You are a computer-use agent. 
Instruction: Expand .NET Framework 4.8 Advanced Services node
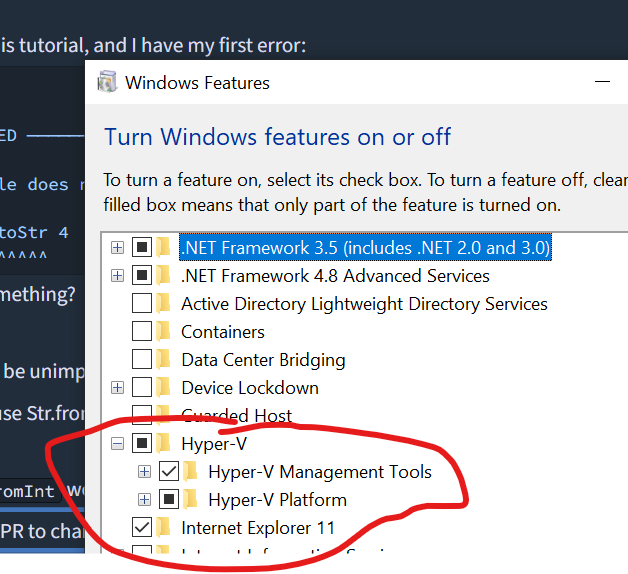click(x=117, y=276)
